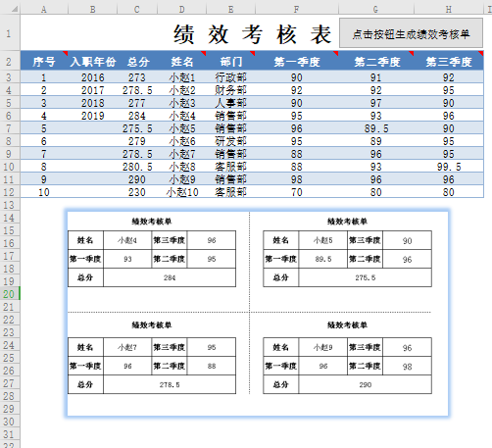Viewport: 492px width, 448px height.
Task: Click total 284 in the top-left slip
Action: point(170,277)
